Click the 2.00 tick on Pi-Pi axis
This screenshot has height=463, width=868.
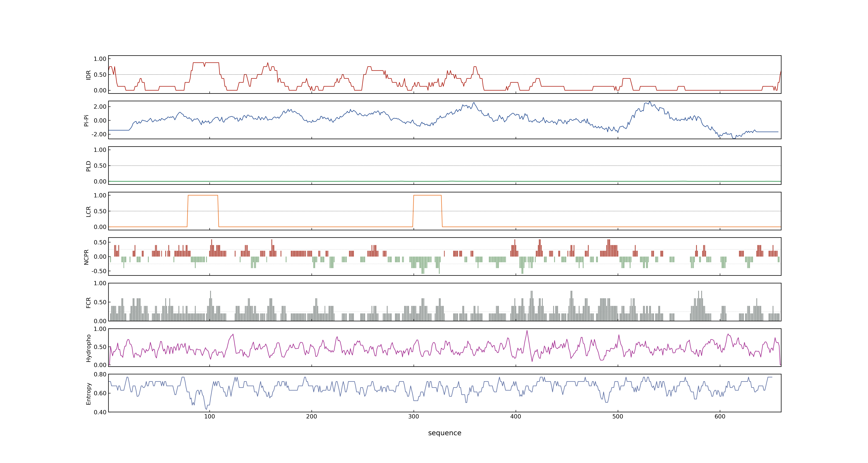pos(100,107)
